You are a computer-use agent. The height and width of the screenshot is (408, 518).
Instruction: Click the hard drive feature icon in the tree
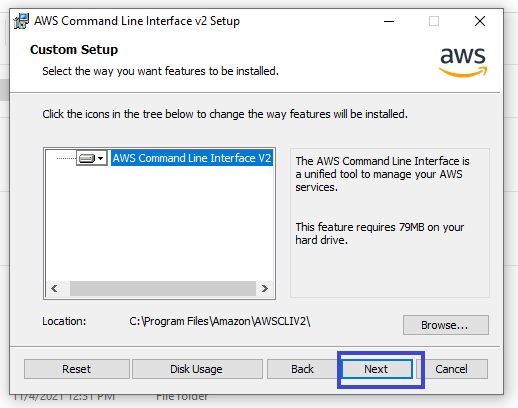pyautogui.click(x=87, y=158)
